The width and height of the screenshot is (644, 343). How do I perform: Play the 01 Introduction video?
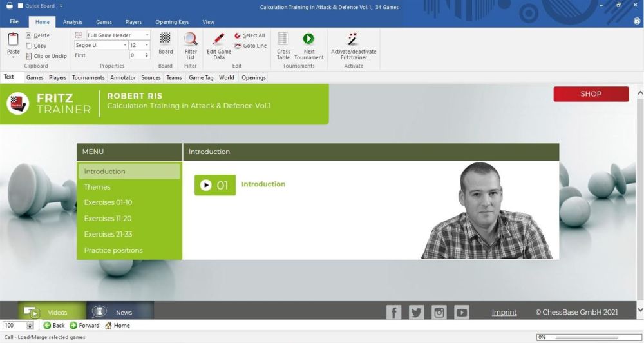tap(215, 185)
